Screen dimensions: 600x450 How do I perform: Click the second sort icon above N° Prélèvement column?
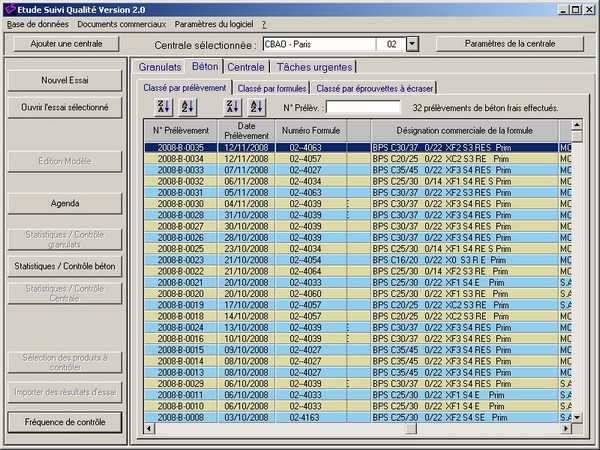coord(187,107)
